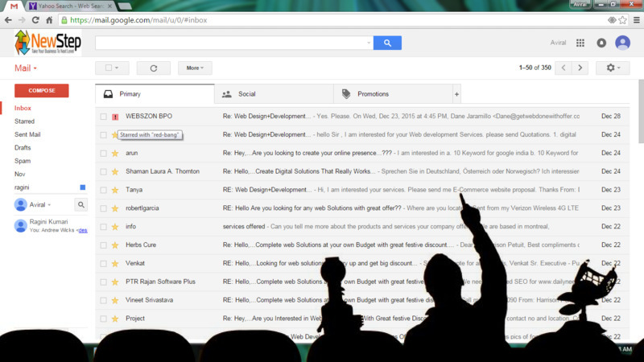644x362 pixels.
Task: Switch to the Primary tab
Action: [155, 94]
